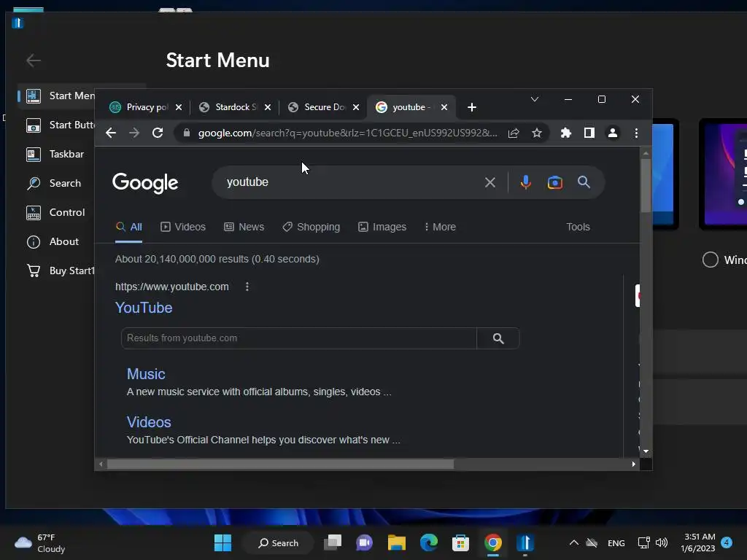This screenshot has height=560, width=747.
Task: Open the About page in Start11
Action: 56,241
